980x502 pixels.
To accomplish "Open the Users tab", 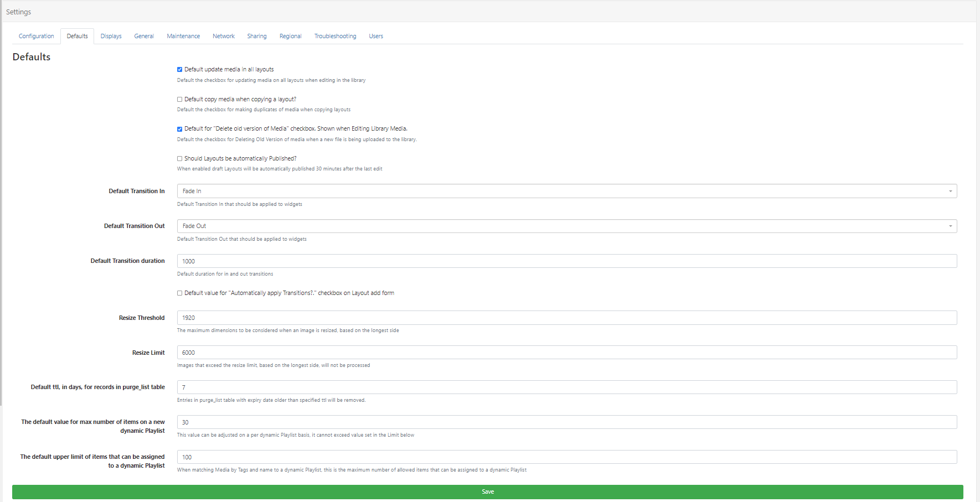I will coord(376,36).
